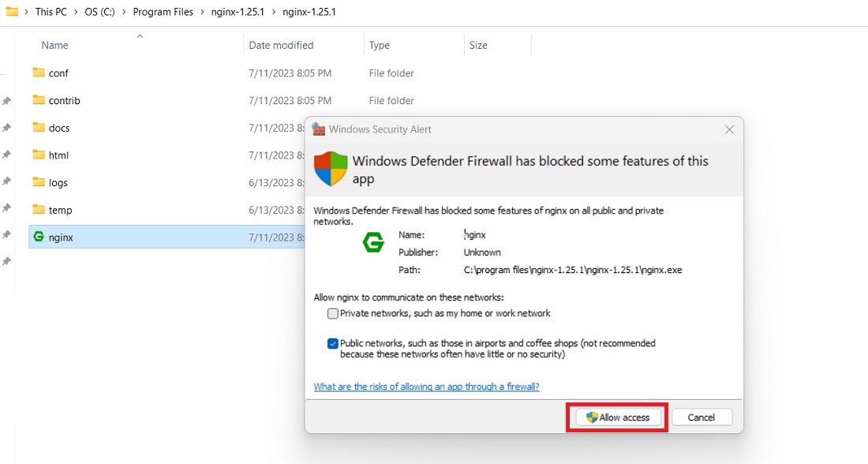Open the firewall risks help link

[x=426, y=387]
